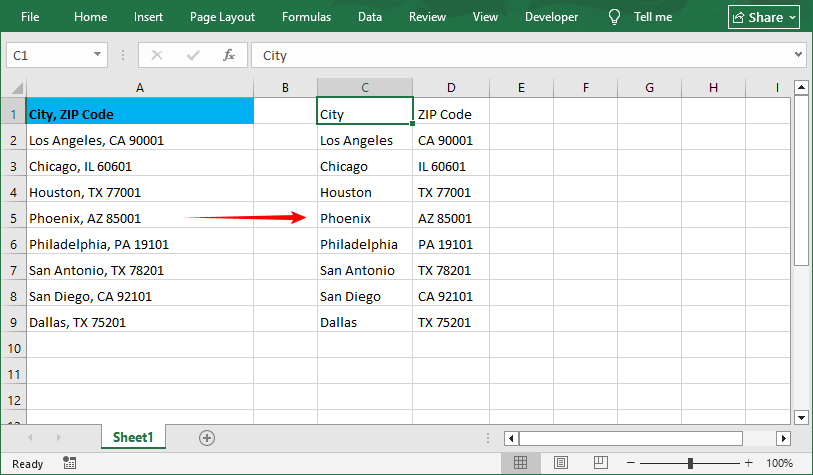This screenshot has width=813, height=475.
Task: Open the Tell me lightbulb search
Action: pyautogui.click(x=614, y=17)
